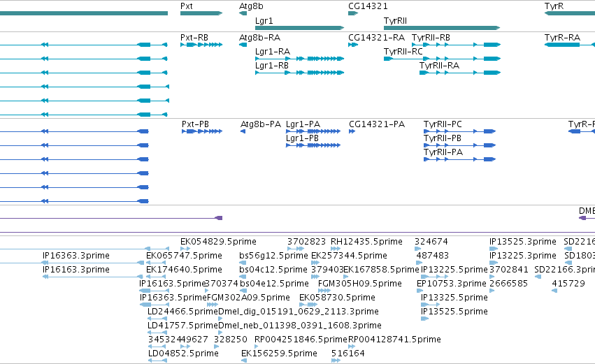Click EST label 516164
Image resolution: width=595 pixels, height=364 pixels.
click(347, 354)
